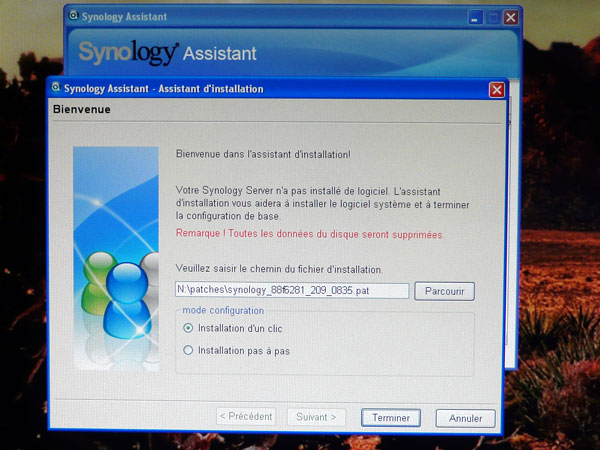Click the "mode configuration" group label
This screenshot has height=450, width=600.
point(223,310)
